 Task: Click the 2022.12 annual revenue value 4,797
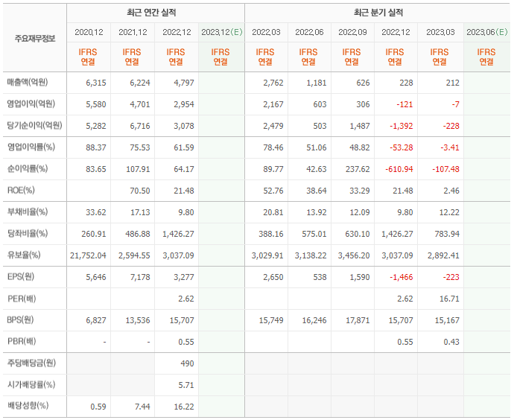[184, 83]
